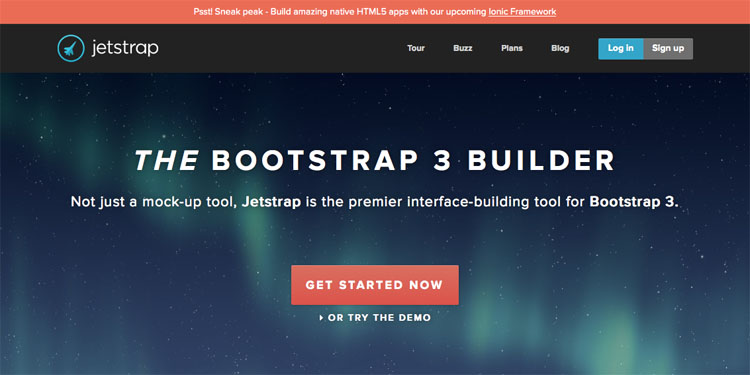
Task: Visit the Blog link
Action: pyautogui.click(x=560, y=48)
